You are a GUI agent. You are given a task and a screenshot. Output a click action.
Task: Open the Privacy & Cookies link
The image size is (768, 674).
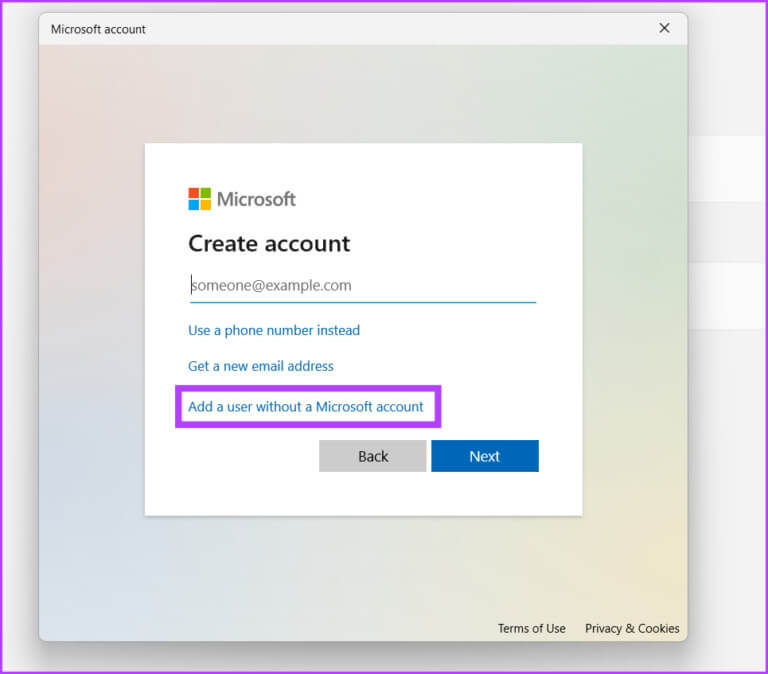pos(632,628)
